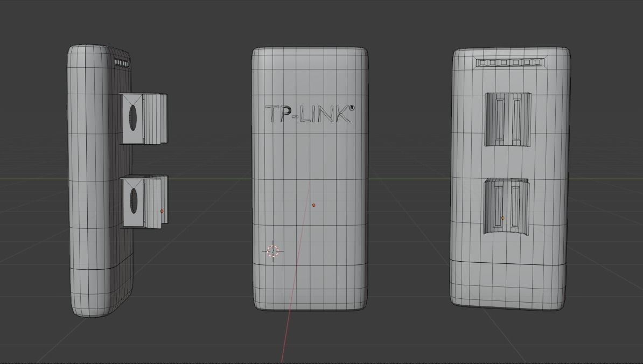643x364 pixels.
Task: Select the LED indicator strip on the back-view model
Action: click(x=510, y=62)
